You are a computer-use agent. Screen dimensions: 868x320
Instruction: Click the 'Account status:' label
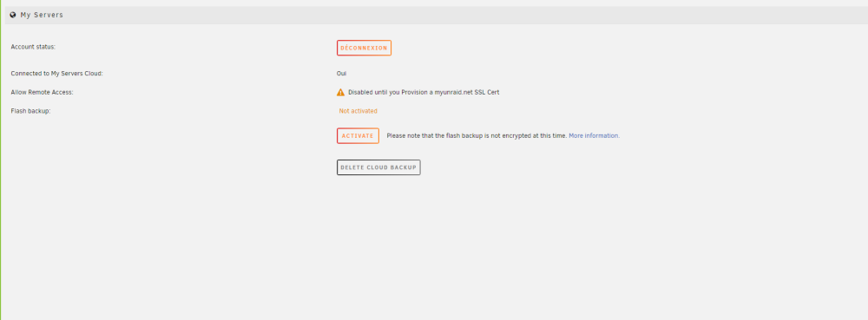pos(33,47)
